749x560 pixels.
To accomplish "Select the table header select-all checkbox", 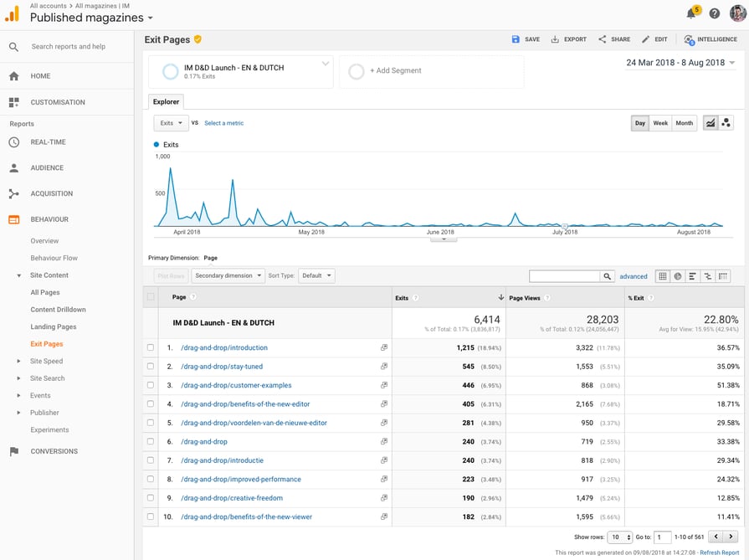I will 151,297.
